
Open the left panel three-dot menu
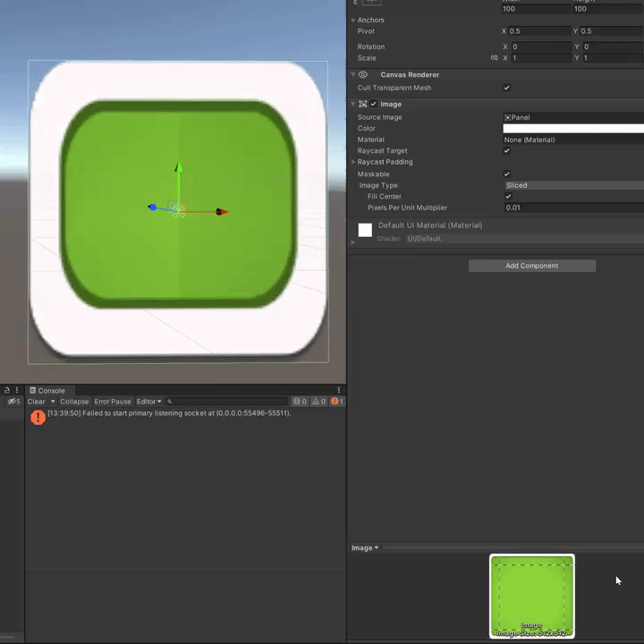pos(17,390)
